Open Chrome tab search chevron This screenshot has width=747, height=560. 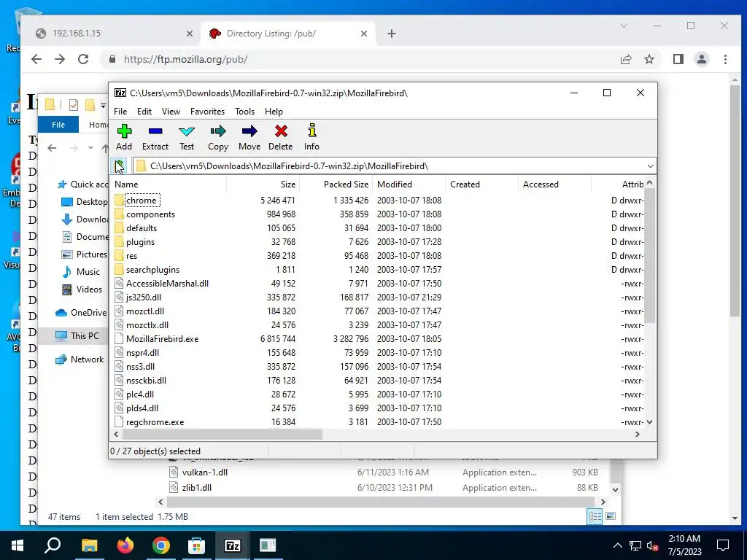point(623,26)
